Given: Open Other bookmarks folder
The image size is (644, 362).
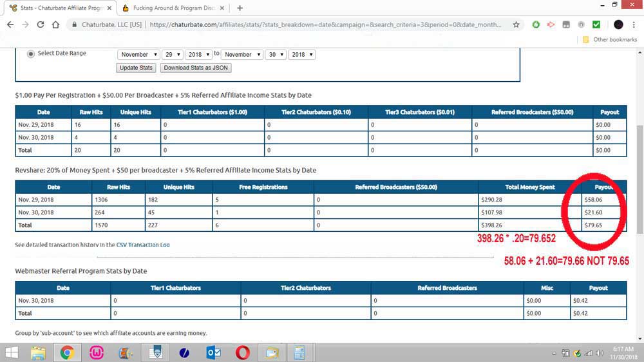Looking at the screenshot, I should (610, 39).
